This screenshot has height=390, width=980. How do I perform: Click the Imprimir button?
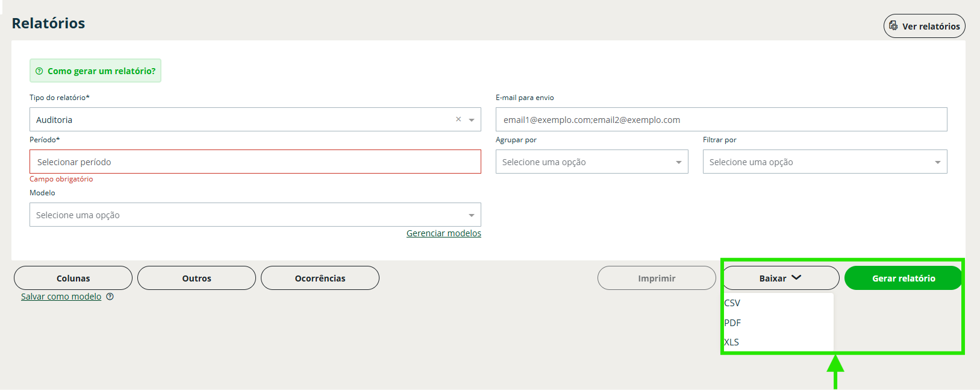tap(656, 278)
